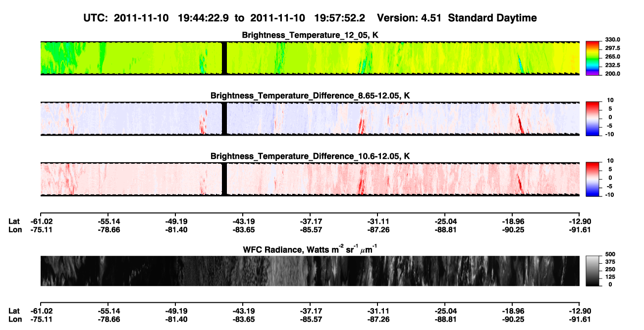Click longitude -87.26 on the axis beneath WFC image
The image size is (644, 330).
(379, 320)
